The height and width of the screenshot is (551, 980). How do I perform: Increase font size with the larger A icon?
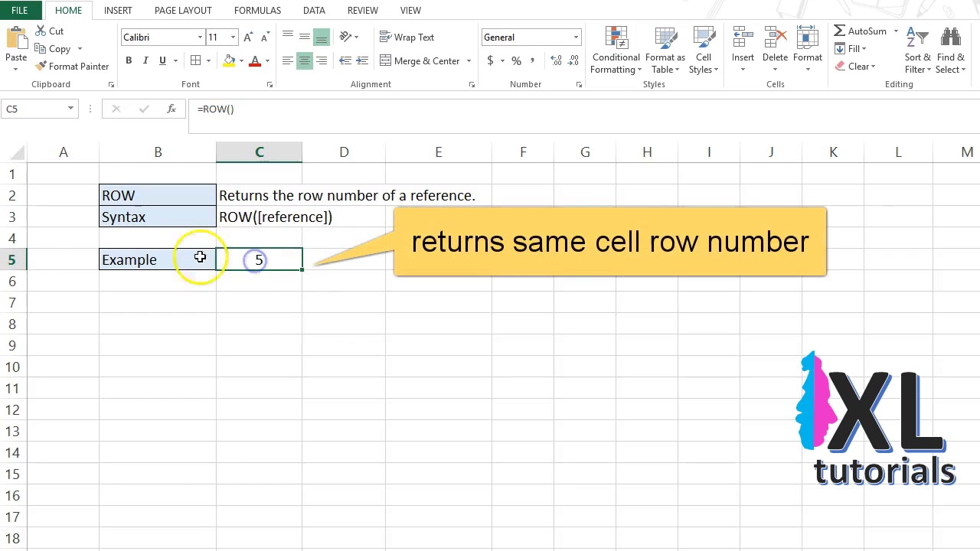pos(248,37)
